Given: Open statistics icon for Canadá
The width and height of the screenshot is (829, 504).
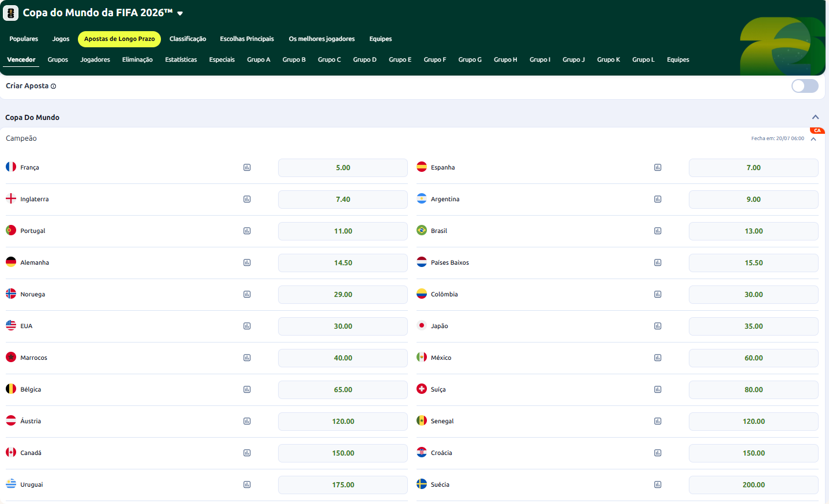Looking at the screenshot, I should [x=247, y=453].
